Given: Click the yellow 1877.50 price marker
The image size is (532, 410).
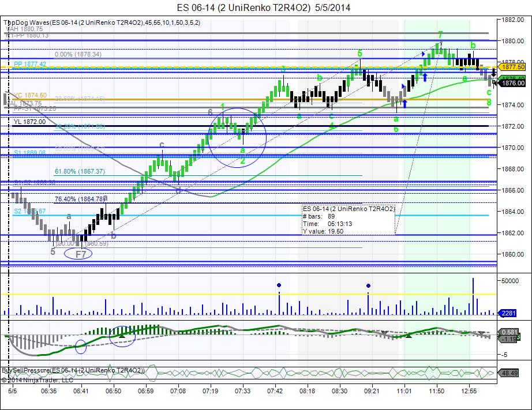Looking at the screenshot, I should point(513,67).
